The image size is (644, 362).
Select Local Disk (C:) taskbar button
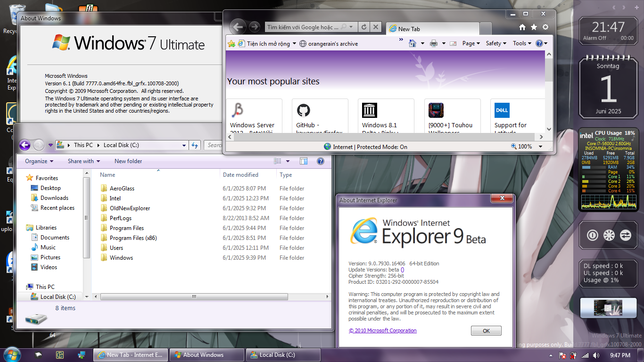pos(283,355)
